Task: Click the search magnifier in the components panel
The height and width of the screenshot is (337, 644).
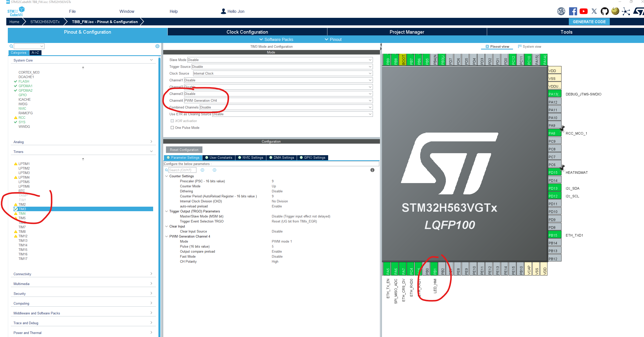Action: coord(11,46)
